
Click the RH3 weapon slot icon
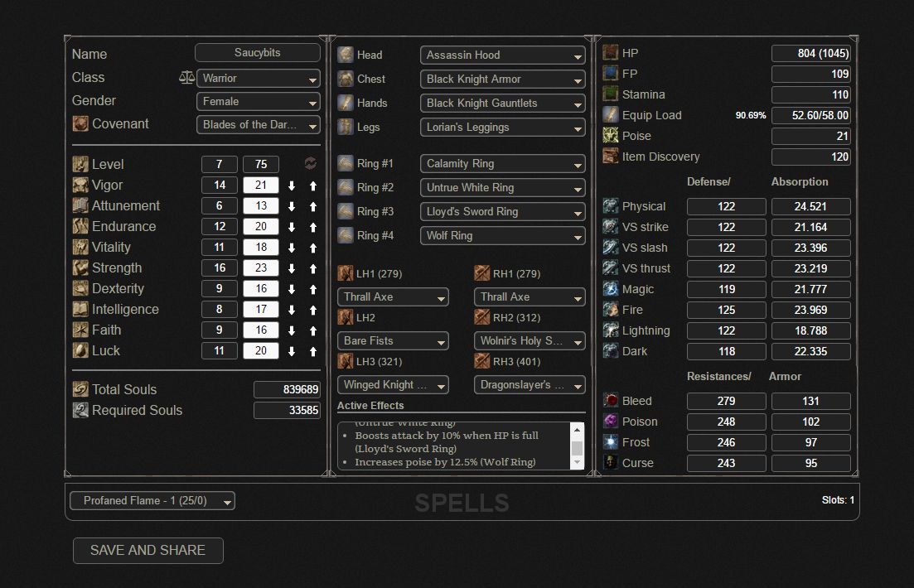(482, 361)
